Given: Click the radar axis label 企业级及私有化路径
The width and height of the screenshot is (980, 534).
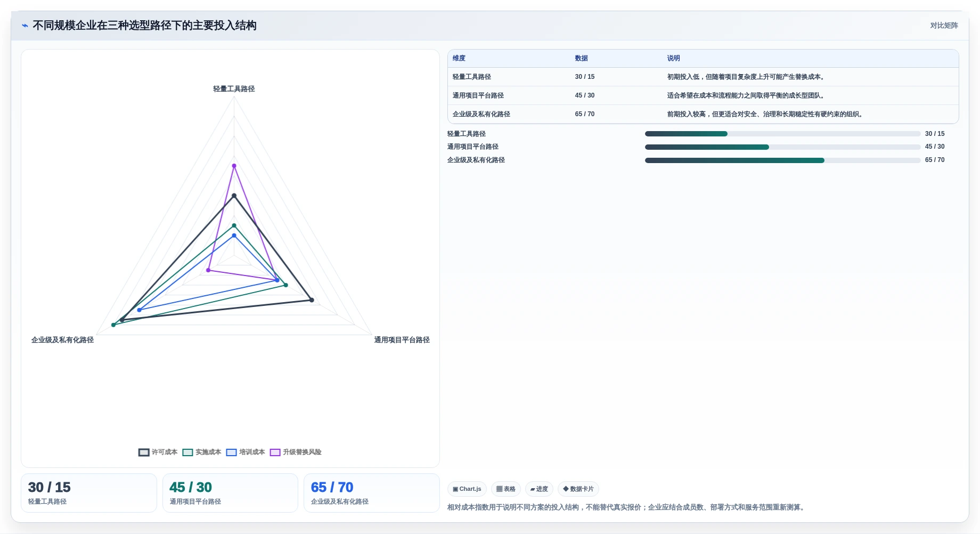Looking at the screenshot, I should (62, 340).
